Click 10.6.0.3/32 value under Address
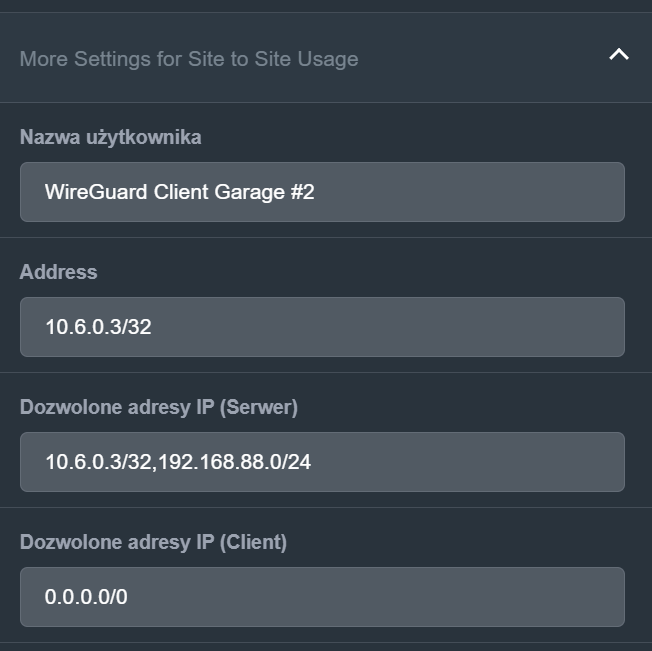 pyautogui.click(x=98, y=327)
